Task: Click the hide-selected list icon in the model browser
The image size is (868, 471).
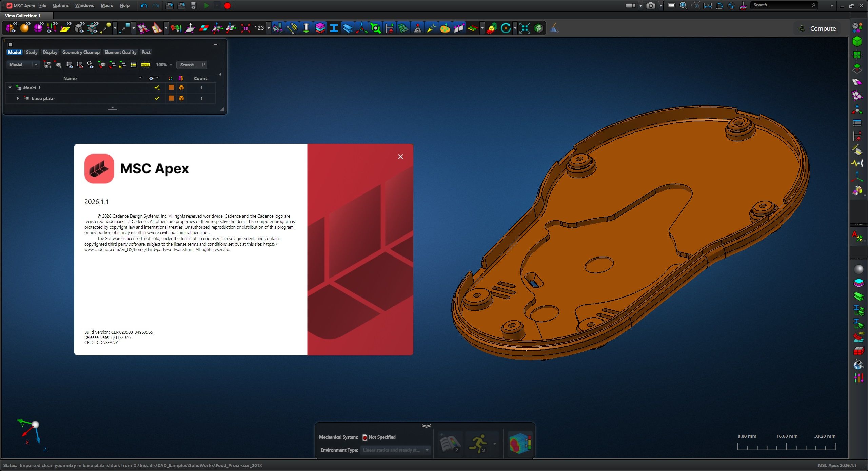Action: (80, 65)
